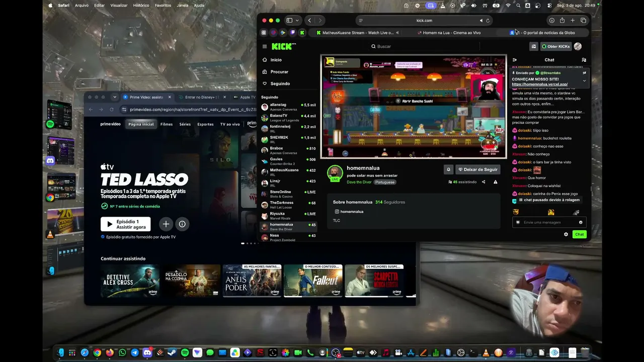
Task: Open Safari sidebar dropdown arrow
Action: [297, 21]
